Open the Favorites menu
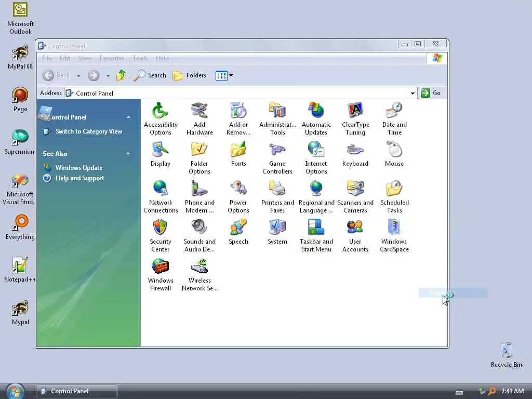This screenshot has width=532, height=399. pyautogui.click(x=112, y=58)
